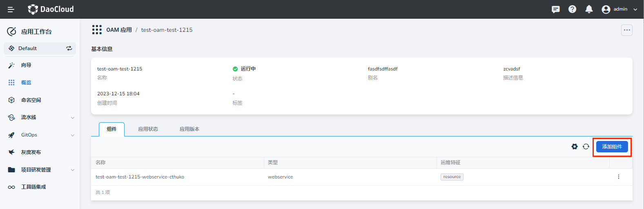644x209 pixels.
Task: Open 灰度发布 canary release item
Action: click(x=31, y=152)
